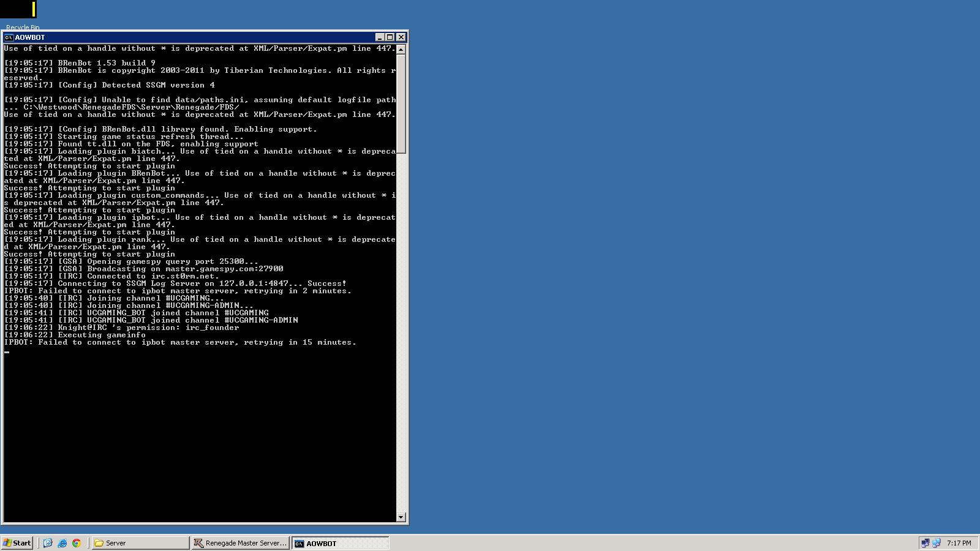Launch Internet Explorer from Quick Launch
980x551 pixels.
62,543
